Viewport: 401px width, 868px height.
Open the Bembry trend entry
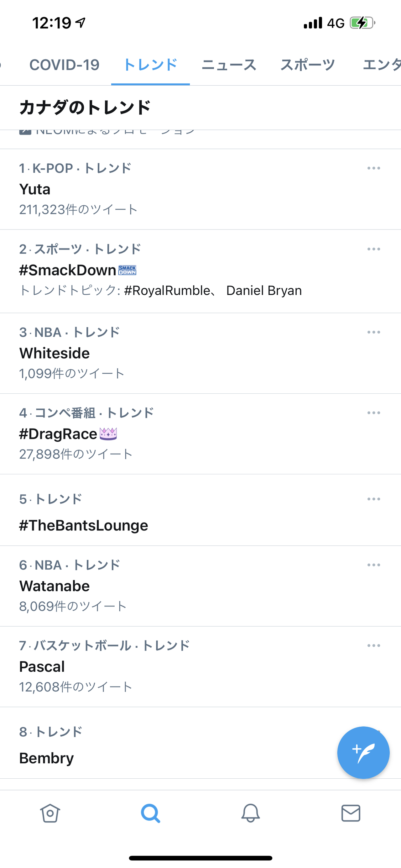46,758
